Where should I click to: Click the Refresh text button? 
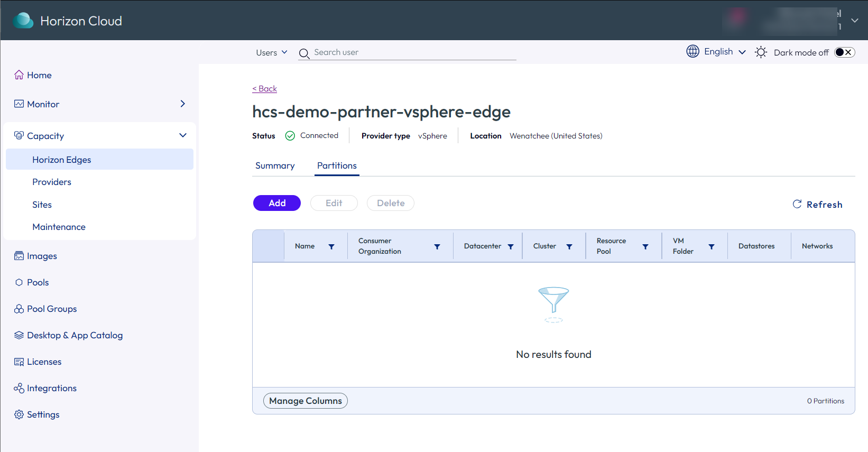click(x=824, y=205)
